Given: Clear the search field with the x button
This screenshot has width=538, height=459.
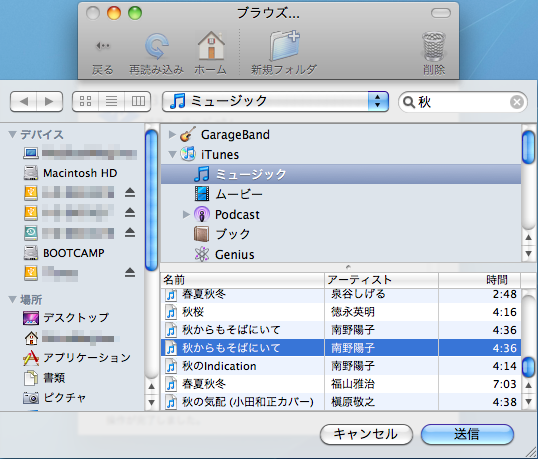Looking at the screenshot, I should tap(517, 102).
